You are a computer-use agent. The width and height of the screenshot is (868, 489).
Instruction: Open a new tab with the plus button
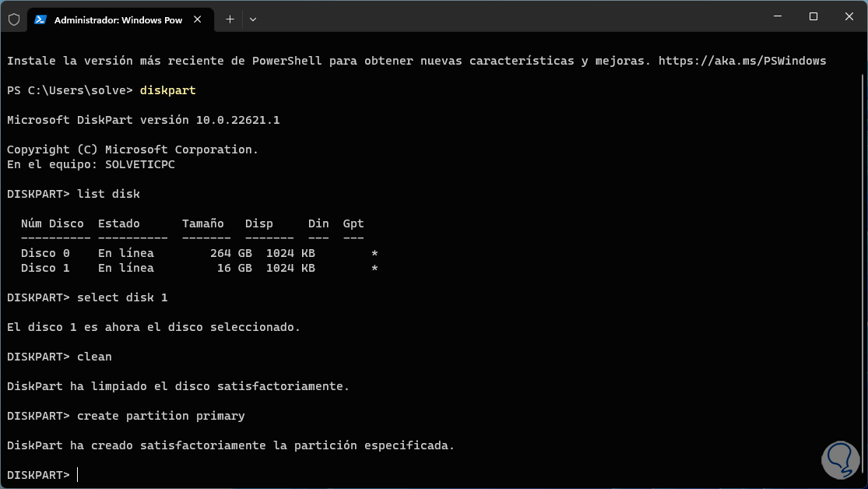[230, 19]
